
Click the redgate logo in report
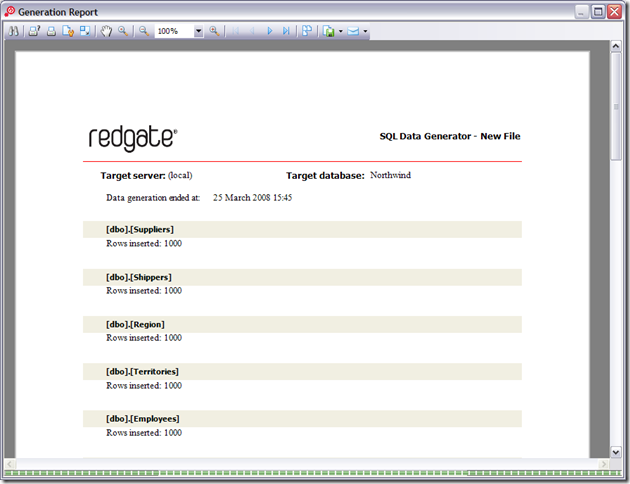pyautogui.click(x=133, y=139)
